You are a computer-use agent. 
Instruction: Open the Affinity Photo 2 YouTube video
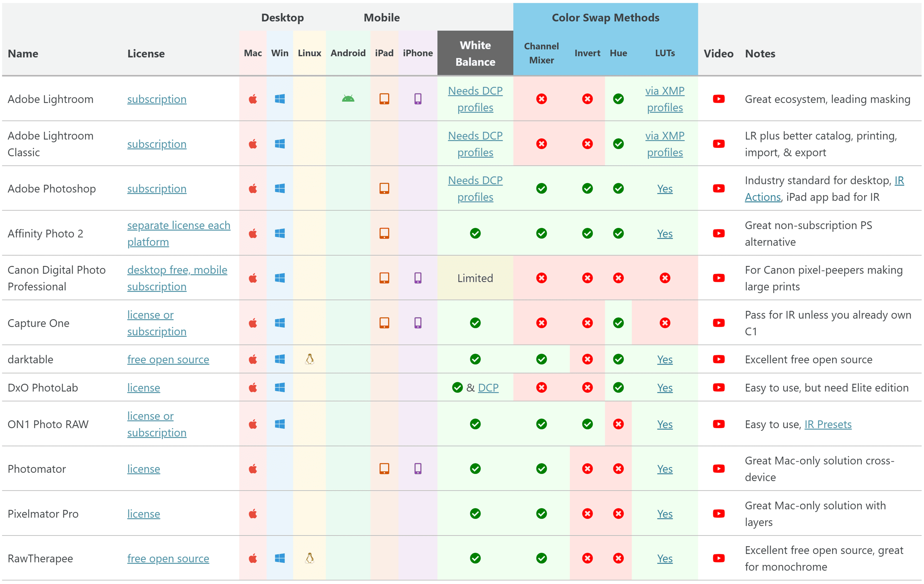tap(718, 233)
